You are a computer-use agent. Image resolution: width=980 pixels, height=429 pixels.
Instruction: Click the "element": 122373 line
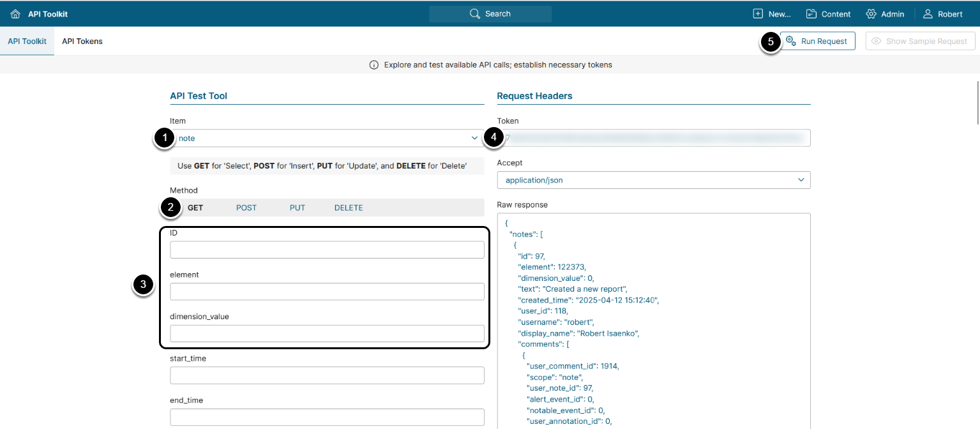[x=552, y=267]
